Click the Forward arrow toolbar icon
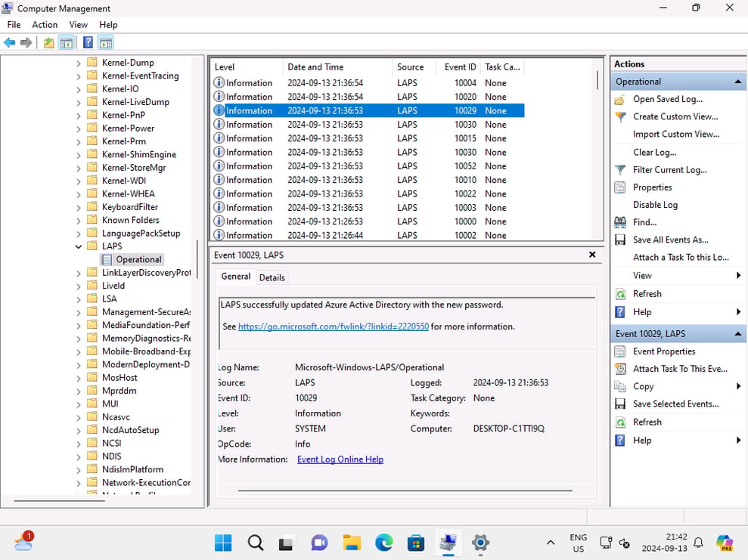 pos(26,43)
